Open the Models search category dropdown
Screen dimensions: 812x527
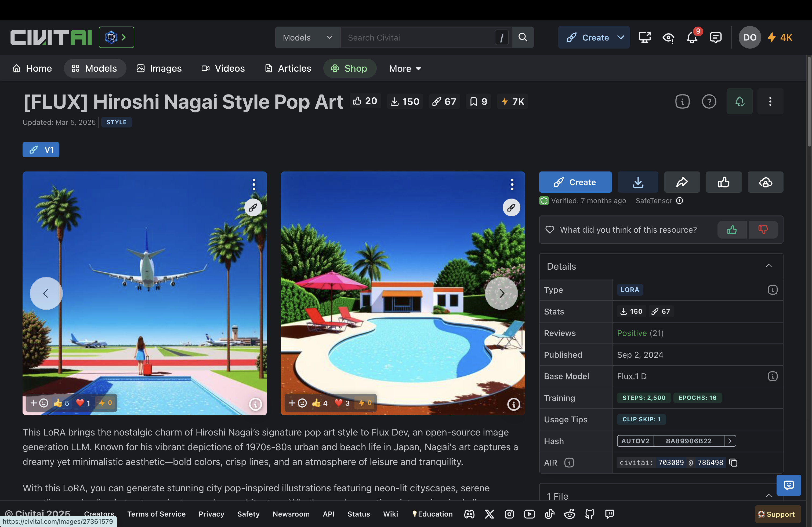click(x=307, y=38)
